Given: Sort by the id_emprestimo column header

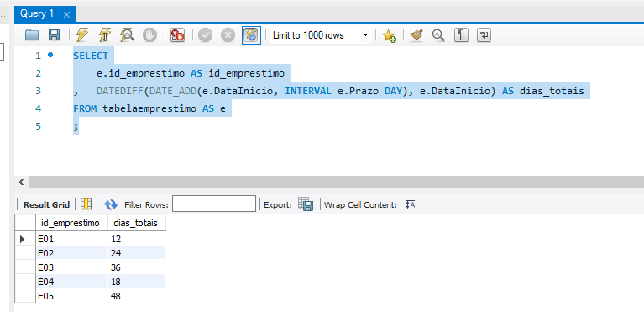Looking at the screenshot, I should pos(72,223).
